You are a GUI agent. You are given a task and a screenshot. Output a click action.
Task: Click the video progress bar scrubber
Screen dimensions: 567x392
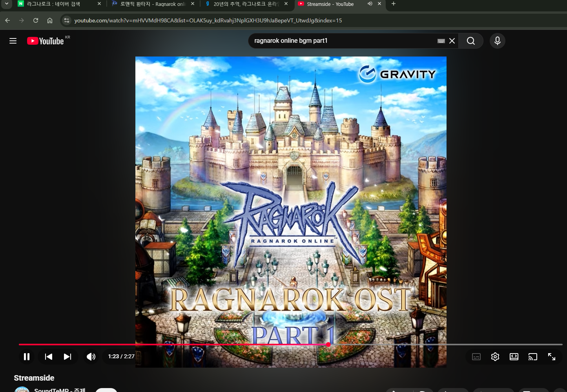328,345
